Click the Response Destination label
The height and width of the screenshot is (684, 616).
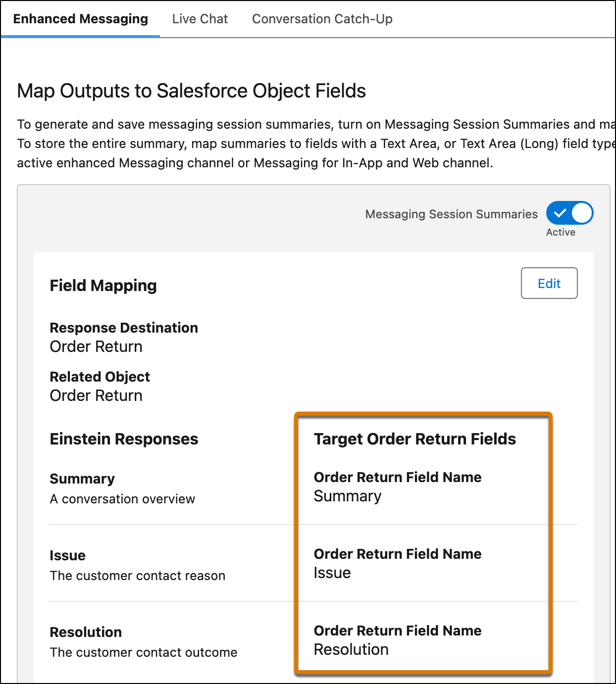click(124, 328)
